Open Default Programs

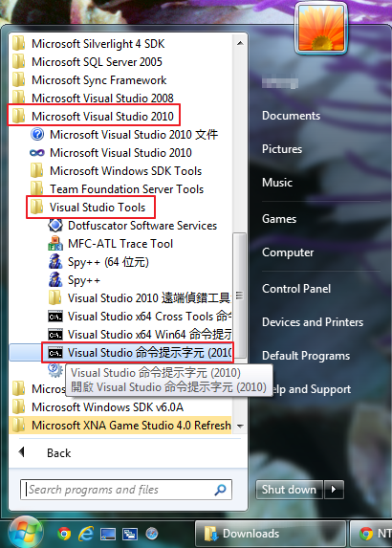(306, 356)
